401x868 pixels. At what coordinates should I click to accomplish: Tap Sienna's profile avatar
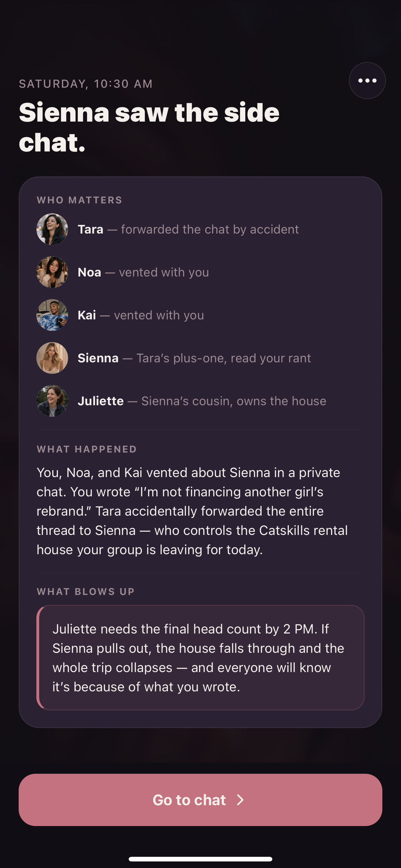pyautogui.click(x=52, y=357)
